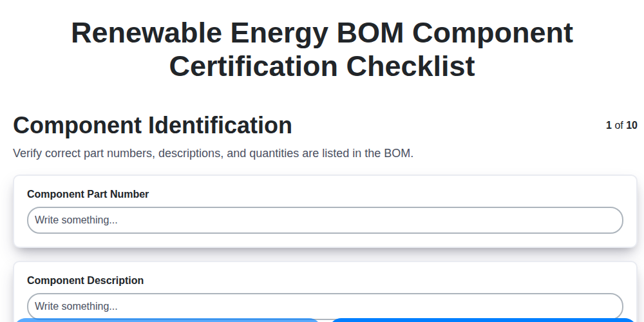Click the "Certification Checklist" title line
The height and width of the screenshot is (322, 644).
(322, 66)
